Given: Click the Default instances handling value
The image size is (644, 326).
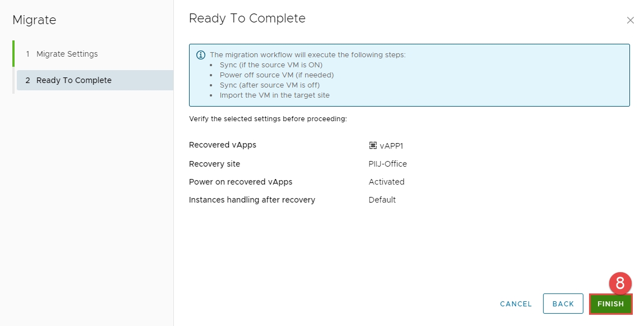Looking at the screenshot, I should coord(382,200).
